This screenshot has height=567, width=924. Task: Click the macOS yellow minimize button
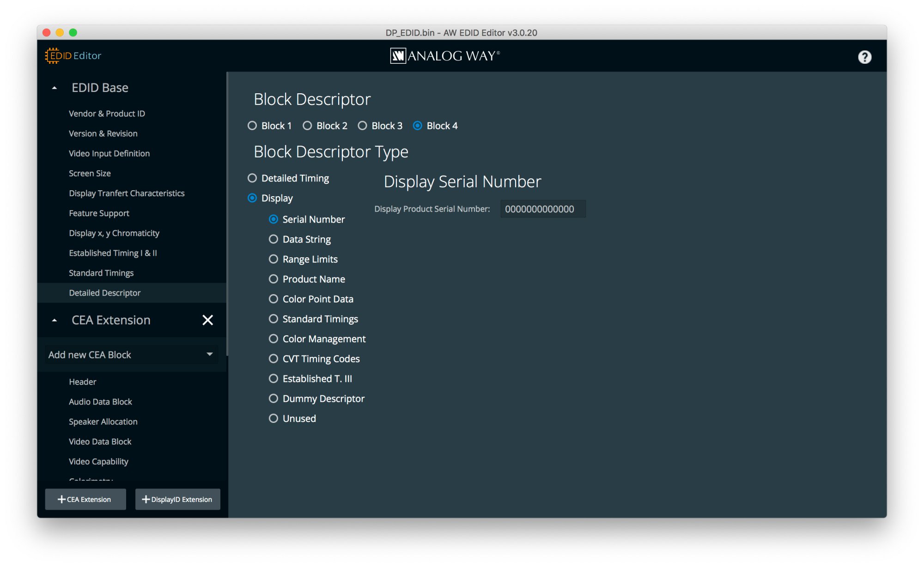pos(60,32)
